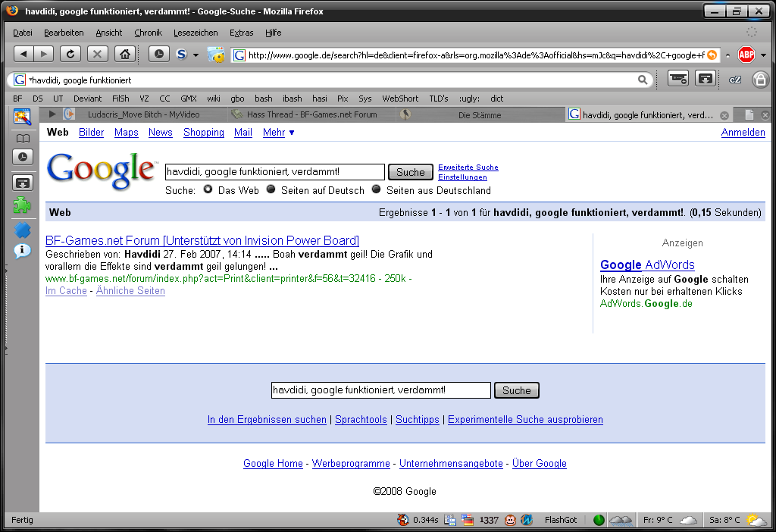Screen dimensions: 776x532
Task: Open the 'Sprachtools' link
Action: [x=361, y=420]
